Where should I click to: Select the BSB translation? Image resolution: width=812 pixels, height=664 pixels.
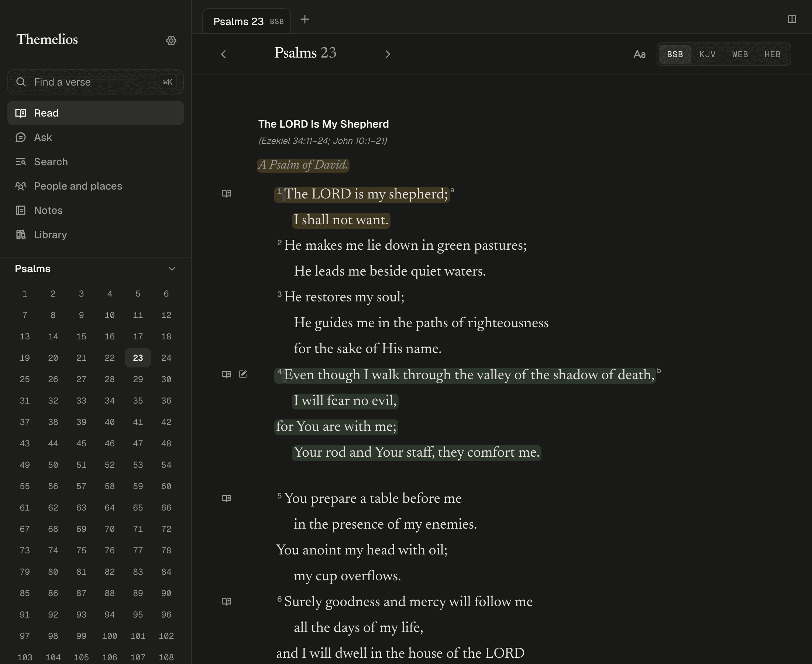tap(675, 54)
